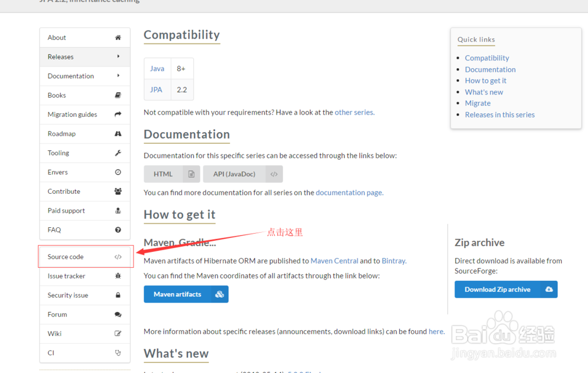Click the 'here' link about specific releases
The height and width of the screenshot is (373, 588).
coord(436,331)
